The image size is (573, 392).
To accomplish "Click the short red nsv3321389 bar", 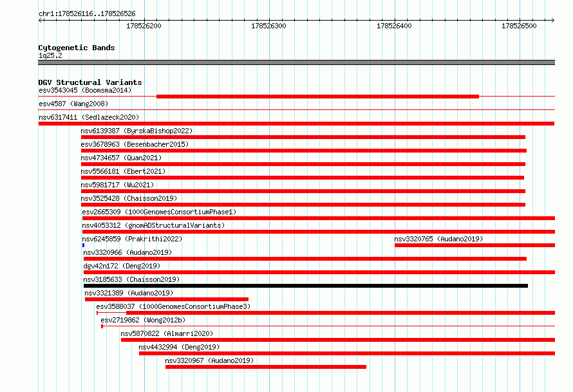I will (x=167, y=299).
